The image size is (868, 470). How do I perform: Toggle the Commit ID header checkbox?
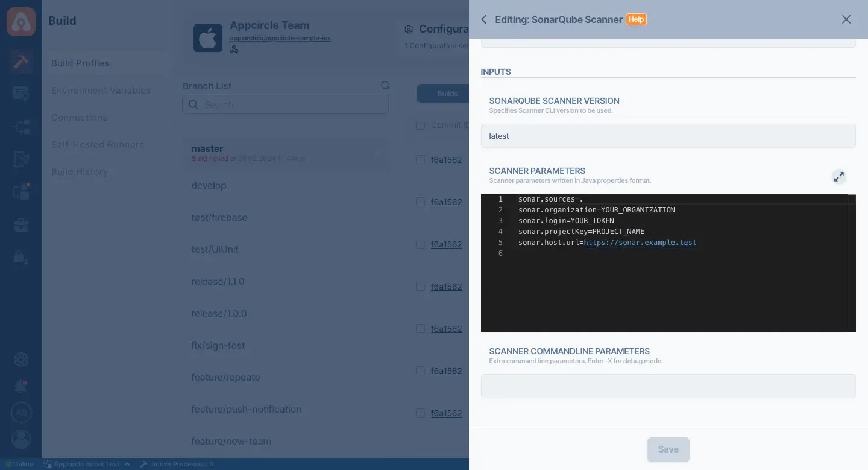point(420,125)
